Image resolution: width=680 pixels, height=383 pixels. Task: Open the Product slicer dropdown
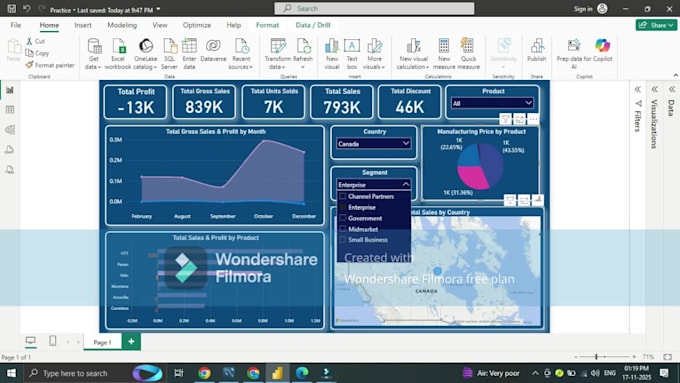[528, 103]
